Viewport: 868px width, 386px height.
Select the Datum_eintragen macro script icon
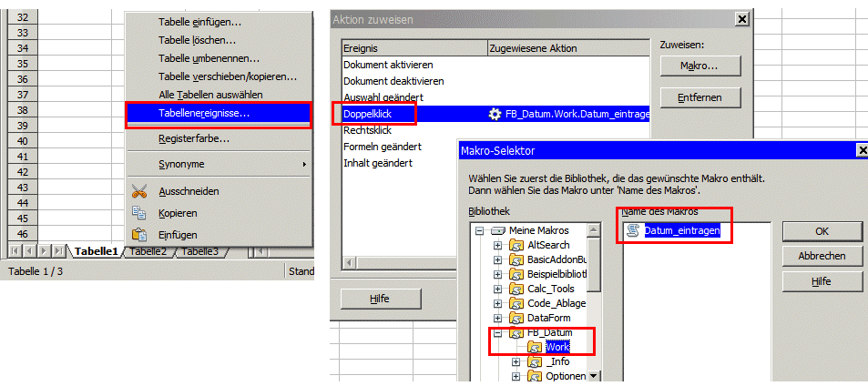click(x=632, y=231)
